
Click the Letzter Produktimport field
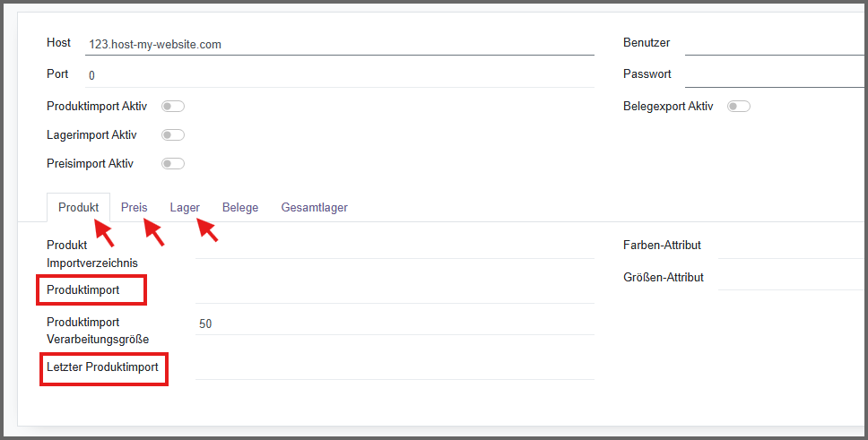pos(395,367)
